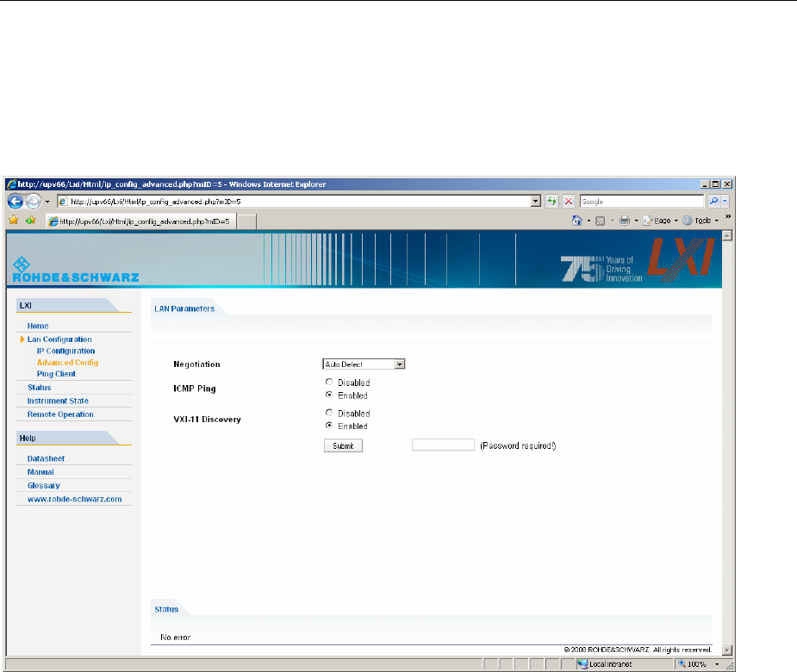
Task: Click the magnifier Search icon
Action: [714, 202]
